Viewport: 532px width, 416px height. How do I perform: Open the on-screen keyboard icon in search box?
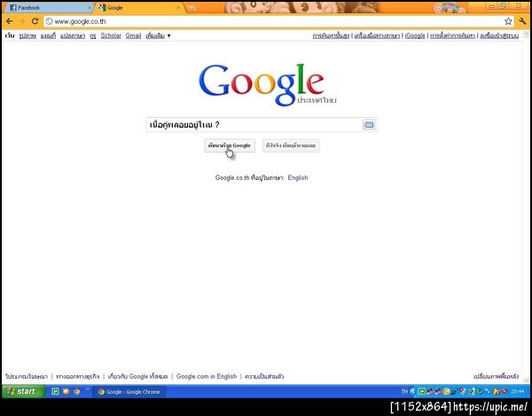[x=369, y=125]
